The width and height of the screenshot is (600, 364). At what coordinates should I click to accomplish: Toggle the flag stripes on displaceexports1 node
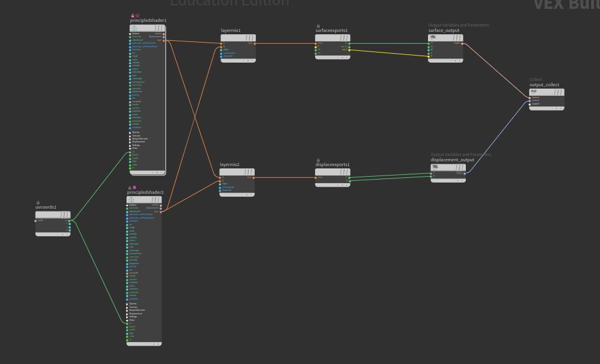[344, 172]
